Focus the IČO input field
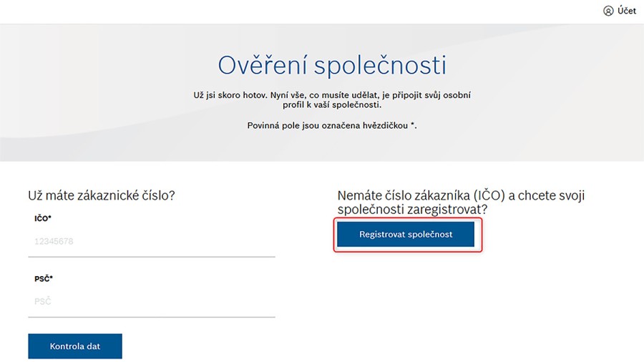 point(152,241)
